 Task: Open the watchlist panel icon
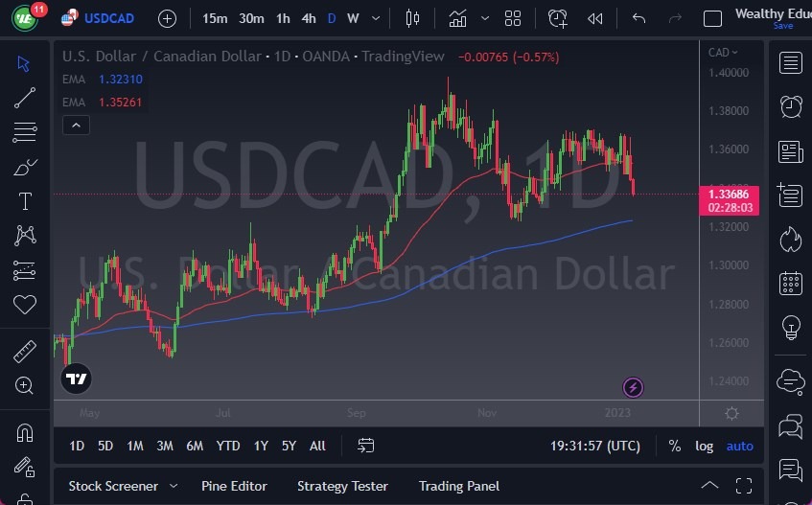(790, 63)
